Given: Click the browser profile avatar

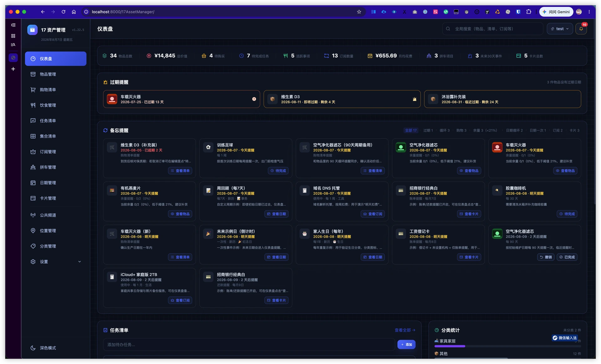Looking at the screenshot, I should pyautogui.click(x=579, y=12).
